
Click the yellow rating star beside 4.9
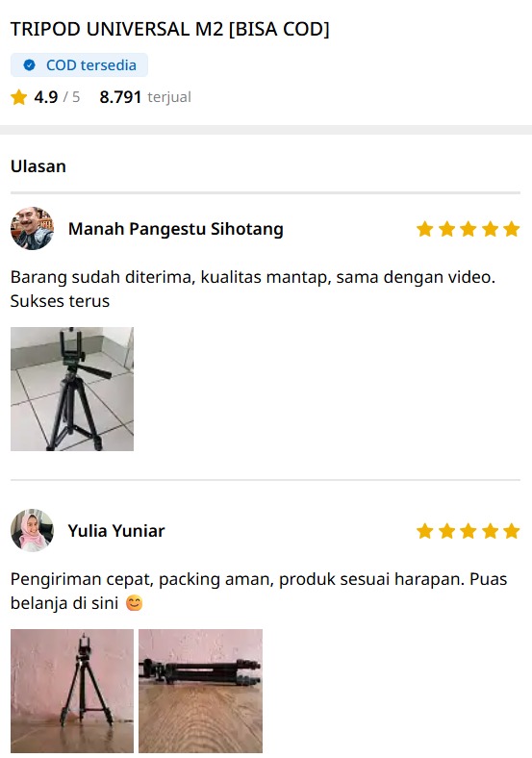[x=19, y=97]
